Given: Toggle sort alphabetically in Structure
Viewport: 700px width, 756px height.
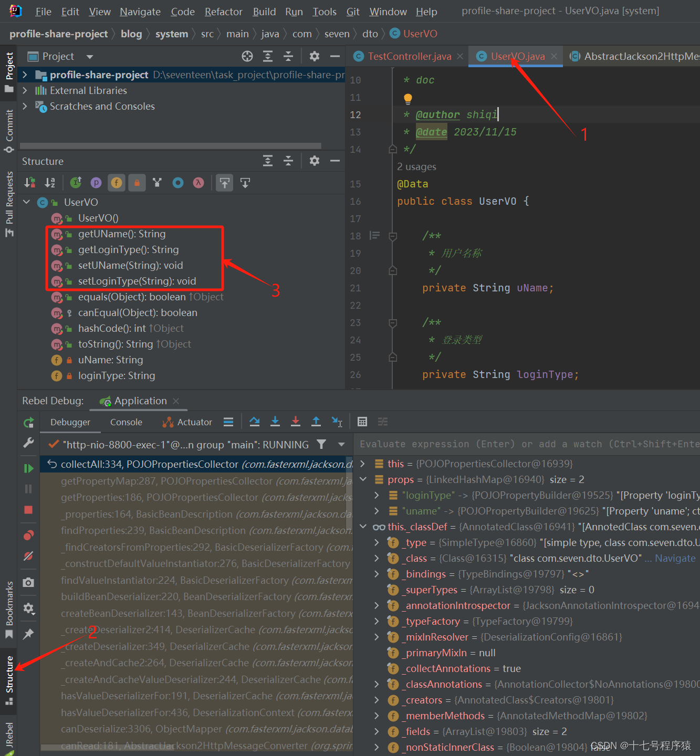Looking at the screenshot, I should (50, 183).
